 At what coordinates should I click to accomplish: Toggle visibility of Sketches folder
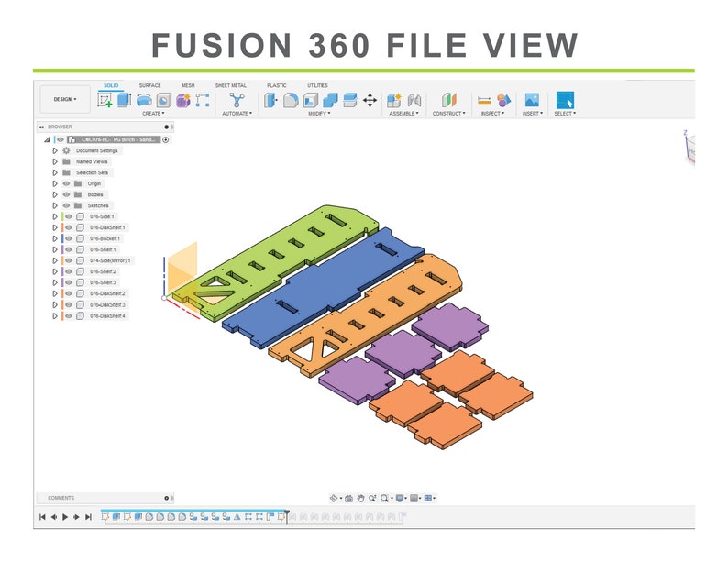[66, 205]
